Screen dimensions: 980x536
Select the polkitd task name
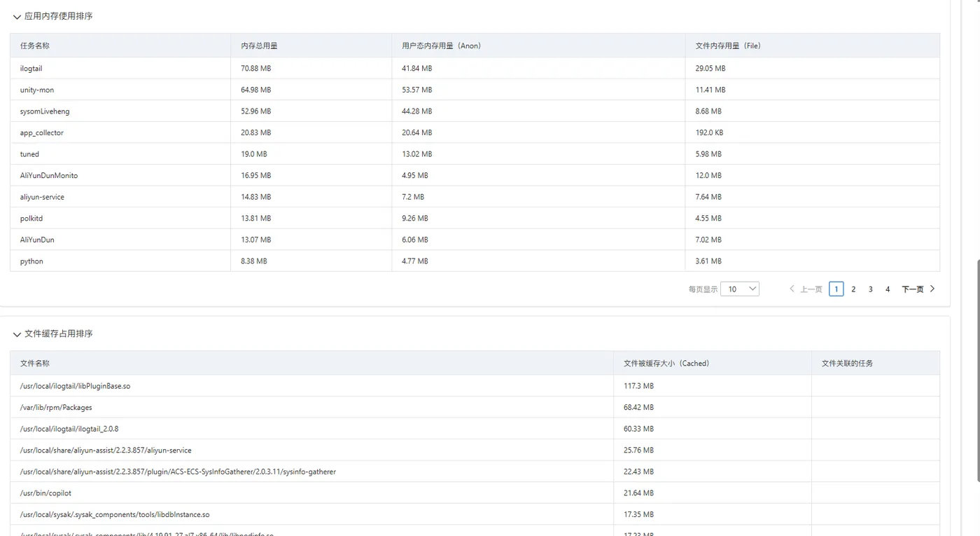31,219
